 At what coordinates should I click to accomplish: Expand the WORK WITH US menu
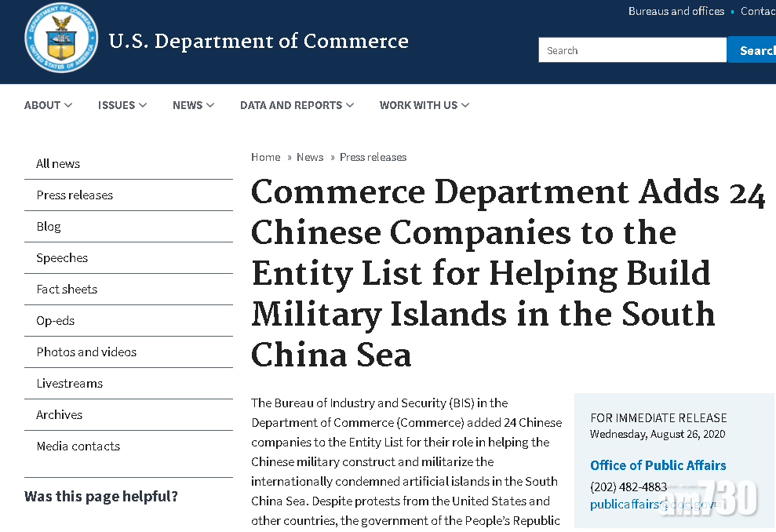(424, 105)
